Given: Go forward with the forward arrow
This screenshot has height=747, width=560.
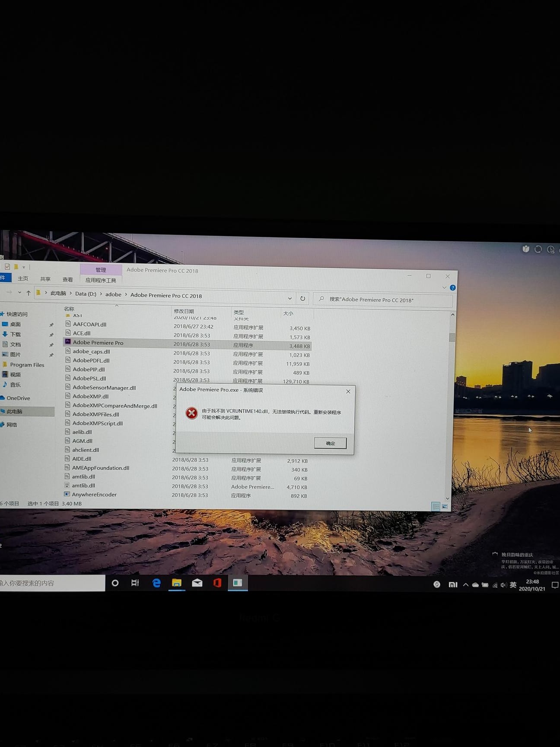Looking at the screenshot, I should click(x=9, y=292).
